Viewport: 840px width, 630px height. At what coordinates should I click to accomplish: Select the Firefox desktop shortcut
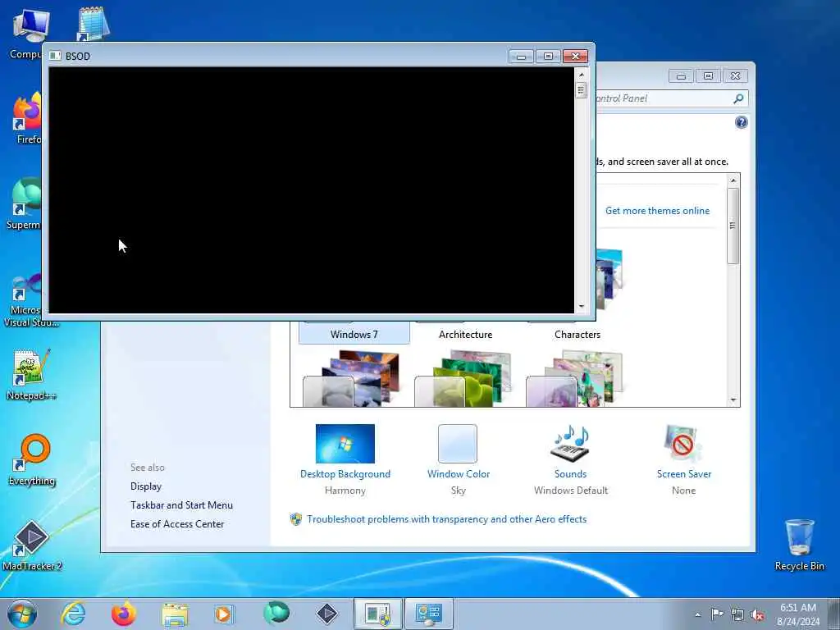pyautogui.click(x=27, y=118)
